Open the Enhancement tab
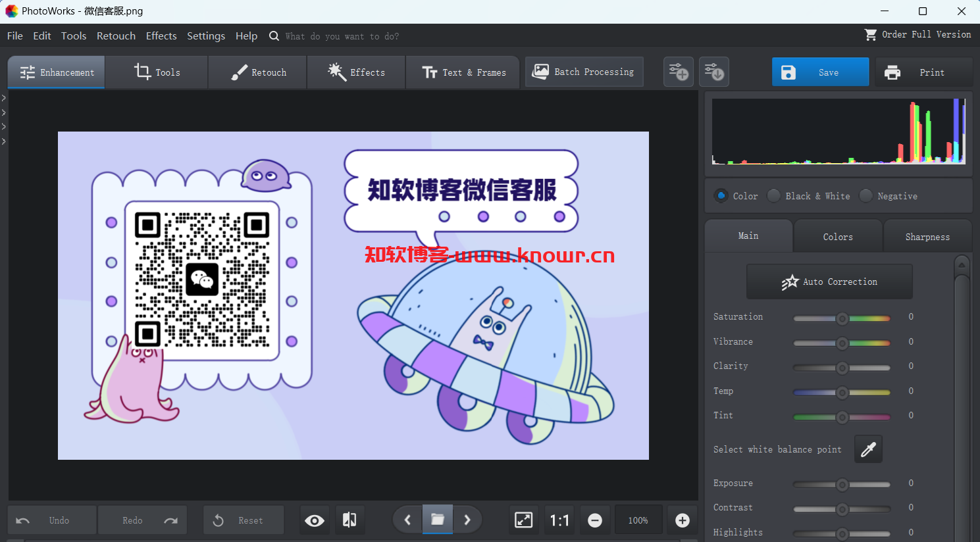 (57, 72)
